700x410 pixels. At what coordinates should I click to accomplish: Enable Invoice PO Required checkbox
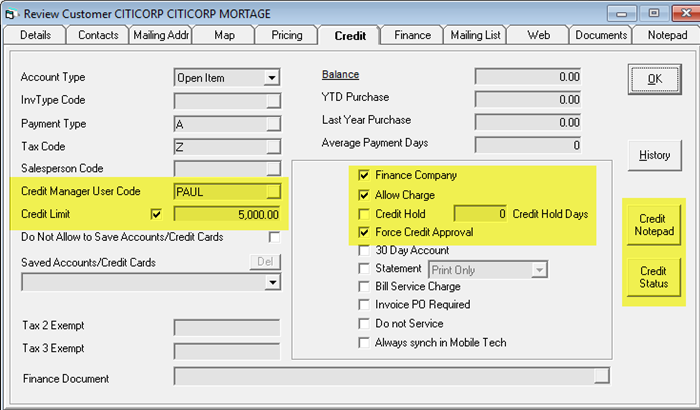click(x=364, y=305)
